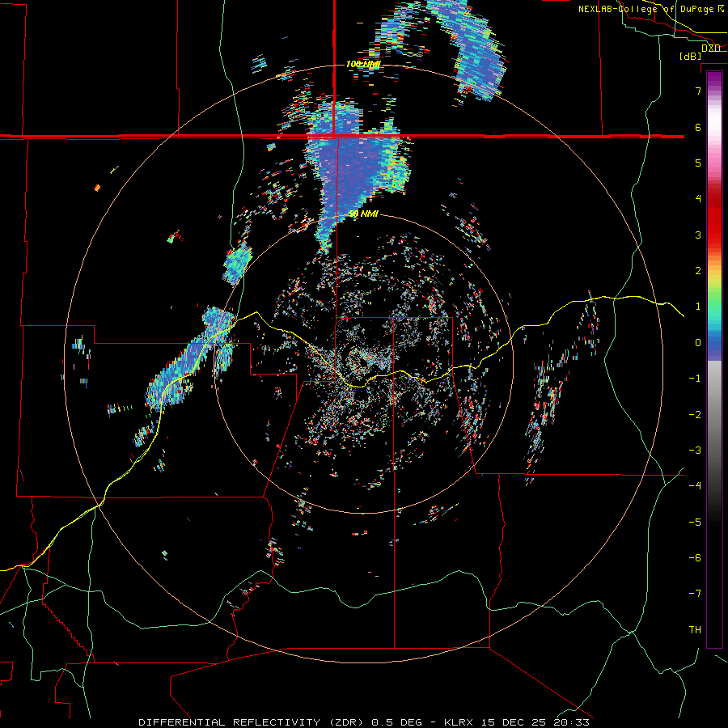Click the DZD product label above the scale
The height and width of the screenshot is (728, 728).
711,49
